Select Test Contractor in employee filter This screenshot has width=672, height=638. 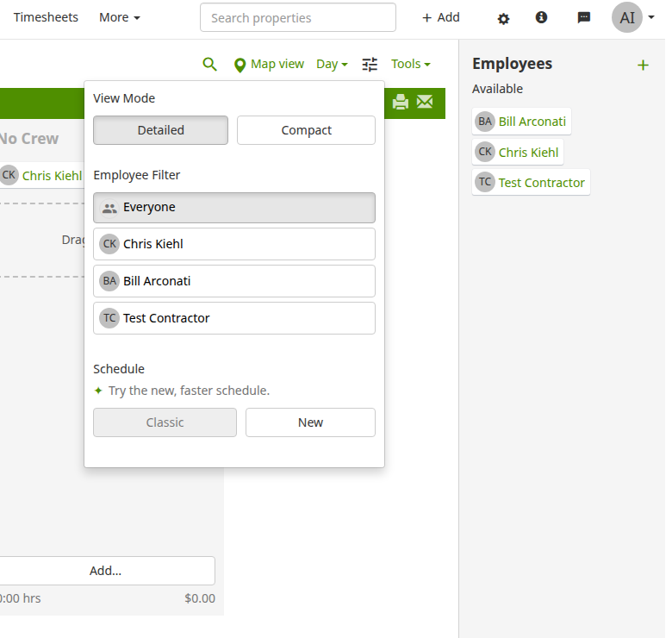[x=234, y=318]
